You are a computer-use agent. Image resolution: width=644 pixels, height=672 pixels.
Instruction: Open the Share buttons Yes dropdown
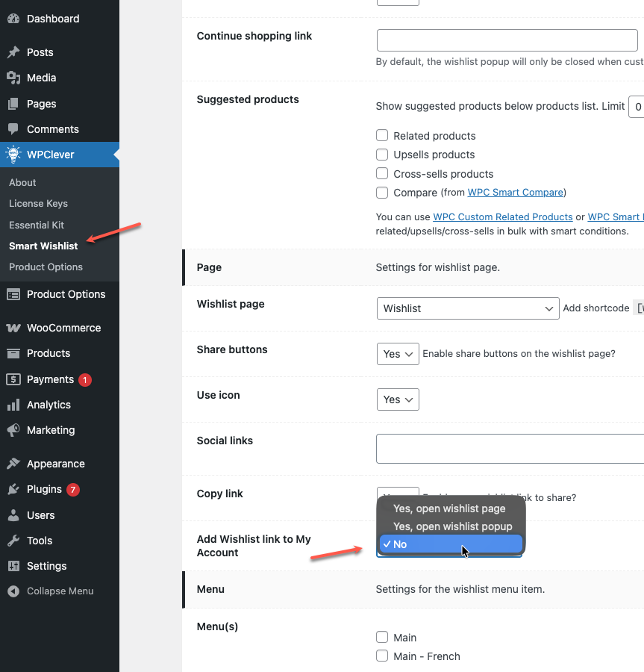coord(398,354)
